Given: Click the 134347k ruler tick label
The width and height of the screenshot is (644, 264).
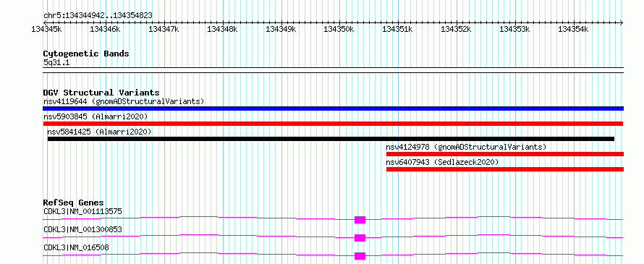Looking at the screenshot, I should [x=164, y=29].
